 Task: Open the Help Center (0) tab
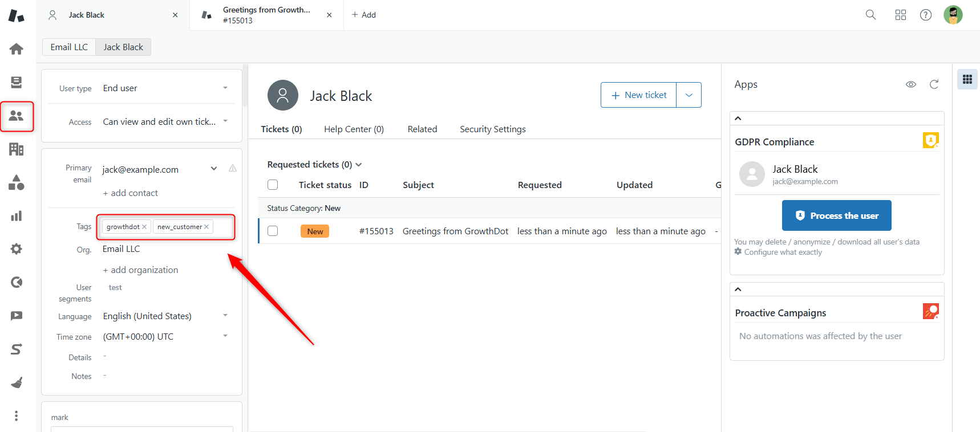354,129
